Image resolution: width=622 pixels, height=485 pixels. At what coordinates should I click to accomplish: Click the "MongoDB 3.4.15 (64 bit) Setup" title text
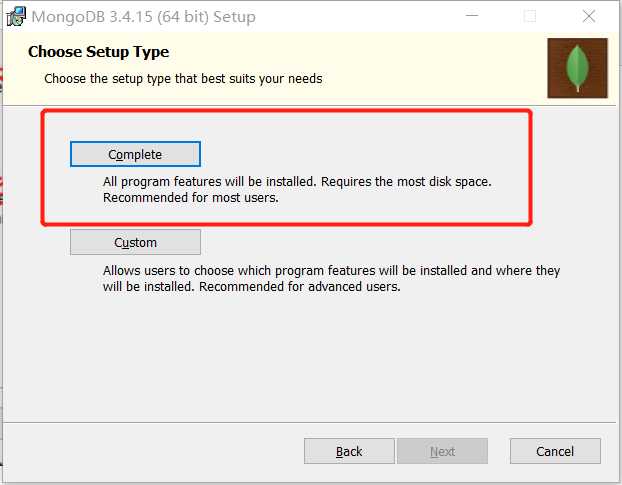[143, 17]
